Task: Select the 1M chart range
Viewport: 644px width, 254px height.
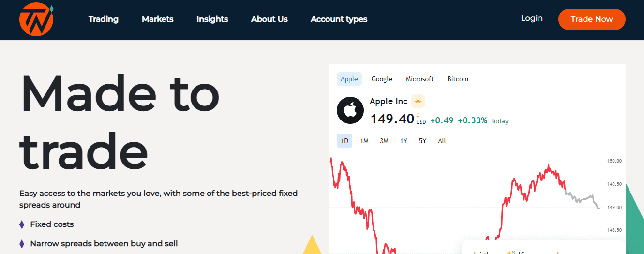Action: (364, 141)
